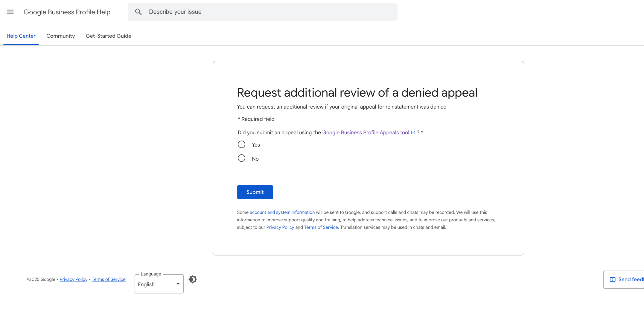Screen dimensions: 644x309
Task: Open Privacy Policy link in disclaimer
Action: (280, 227)
